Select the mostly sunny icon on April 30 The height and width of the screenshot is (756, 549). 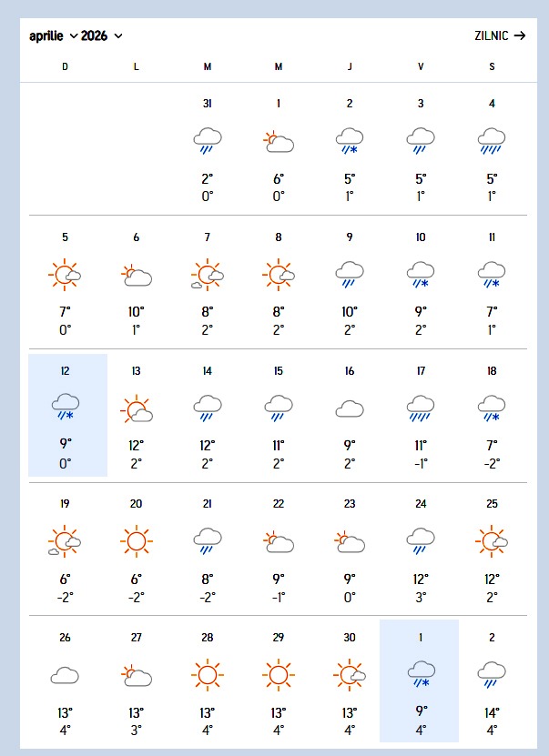(x=350, y=675)
